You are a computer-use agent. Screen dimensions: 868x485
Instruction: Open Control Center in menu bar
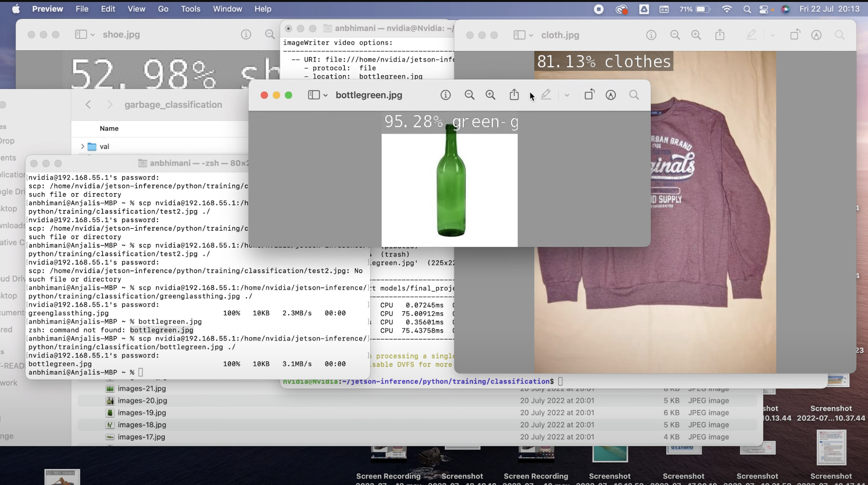(x=764, y=9)
